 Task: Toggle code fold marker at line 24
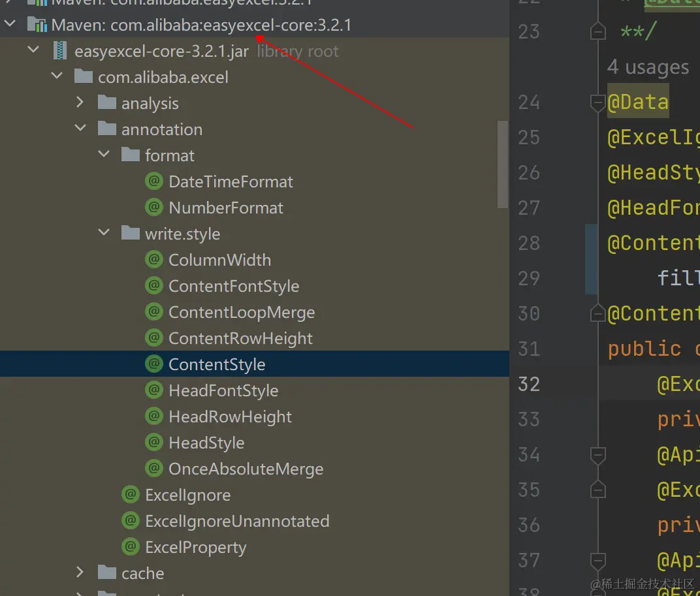(x=597, y=102)
